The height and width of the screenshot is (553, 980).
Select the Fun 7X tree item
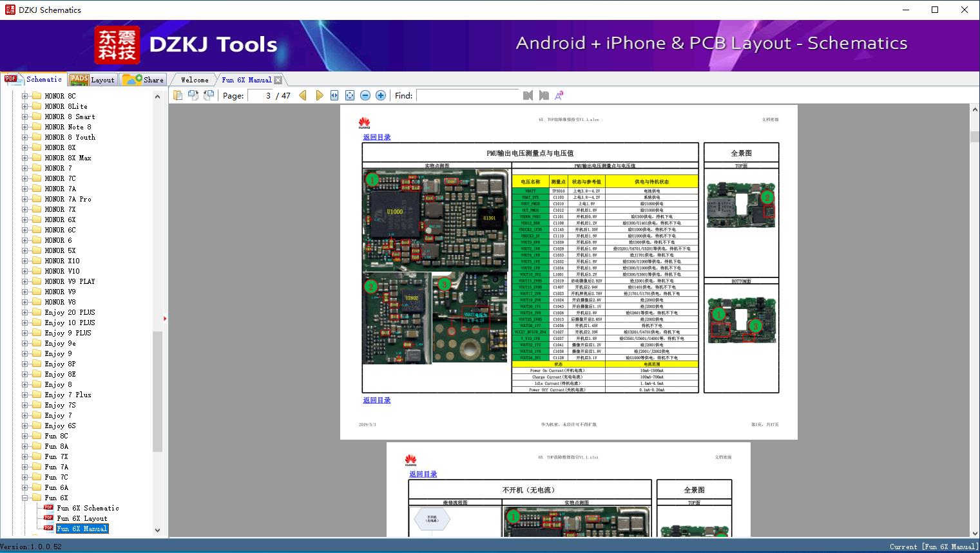pos(56,456)
